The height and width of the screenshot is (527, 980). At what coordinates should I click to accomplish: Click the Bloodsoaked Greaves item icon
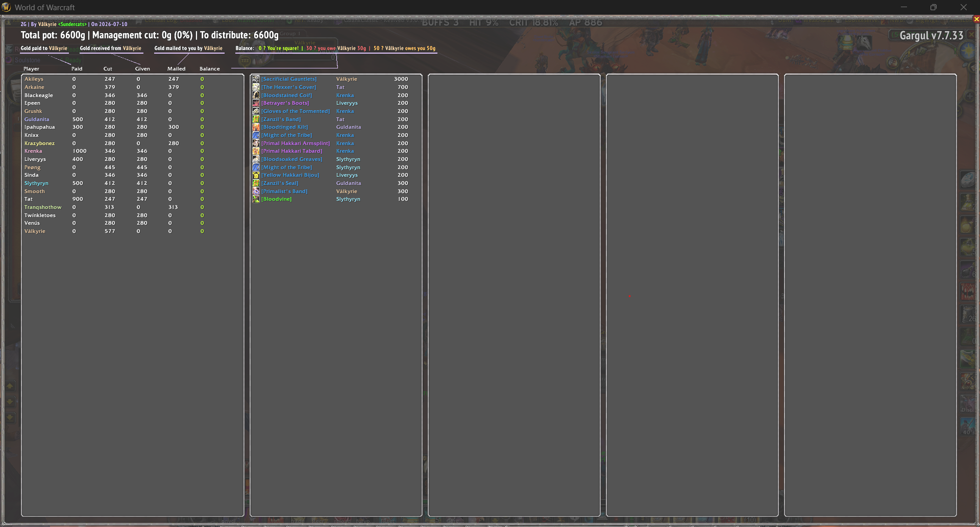(256, 159)
